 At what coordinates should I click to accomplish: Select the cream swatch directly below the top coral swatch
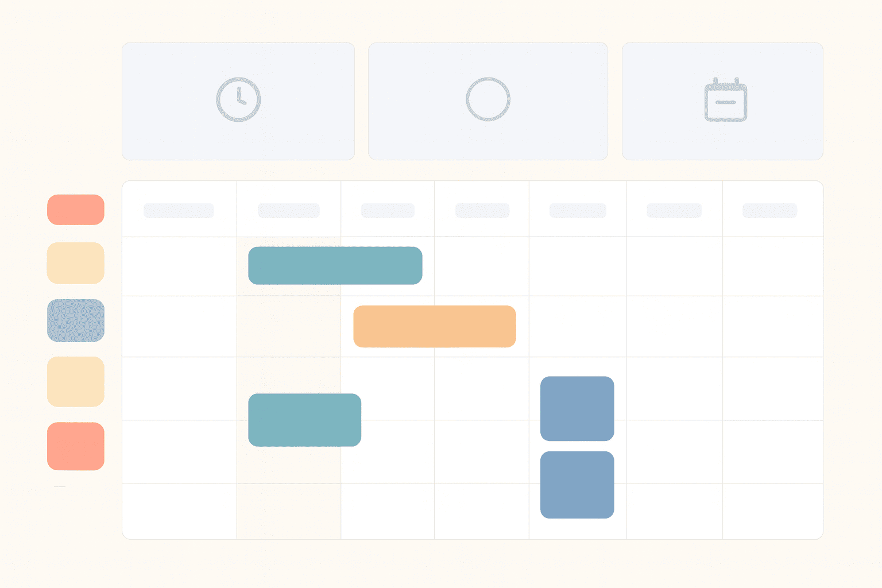point(76,263)
